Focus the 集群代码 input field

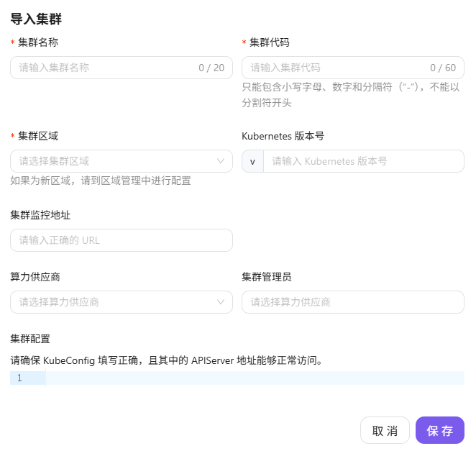click(x=353, y=68)
